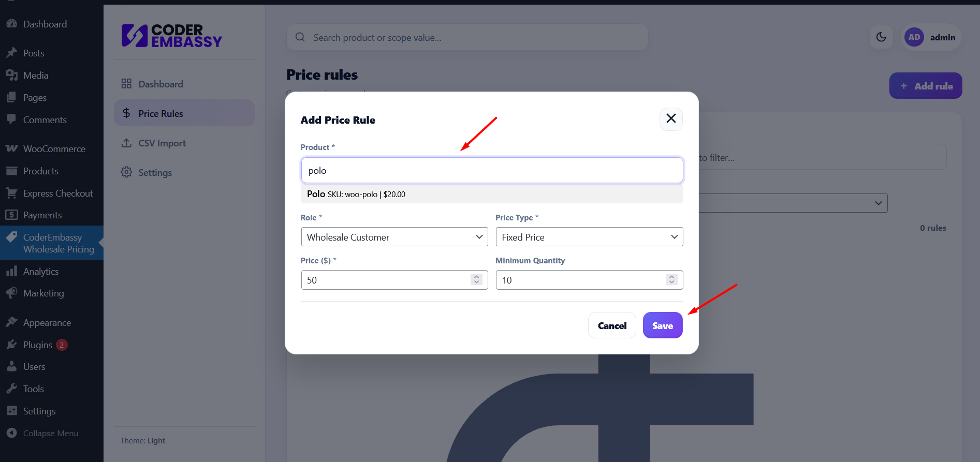Click the CSV Import upload icon
Image resolution: width=980 pixels, height=462 pixels.
126,143
